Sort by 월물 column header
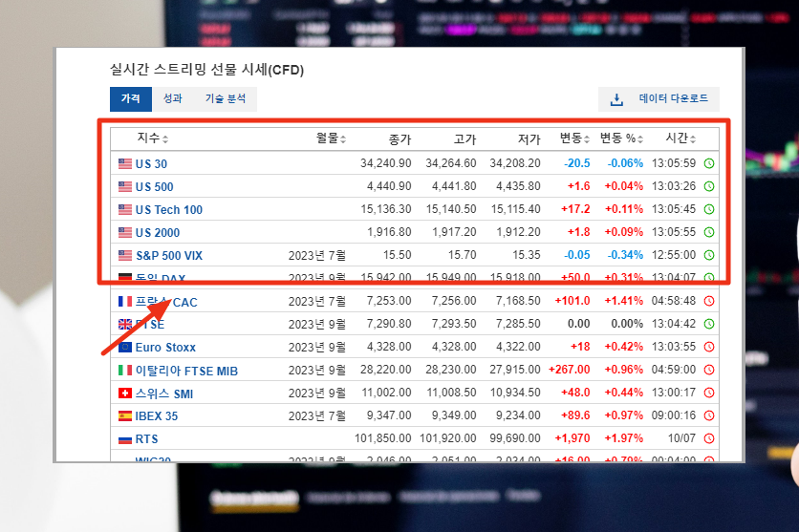Image resolution: width=799 pixels, height=532 pixels. [331, 138]
